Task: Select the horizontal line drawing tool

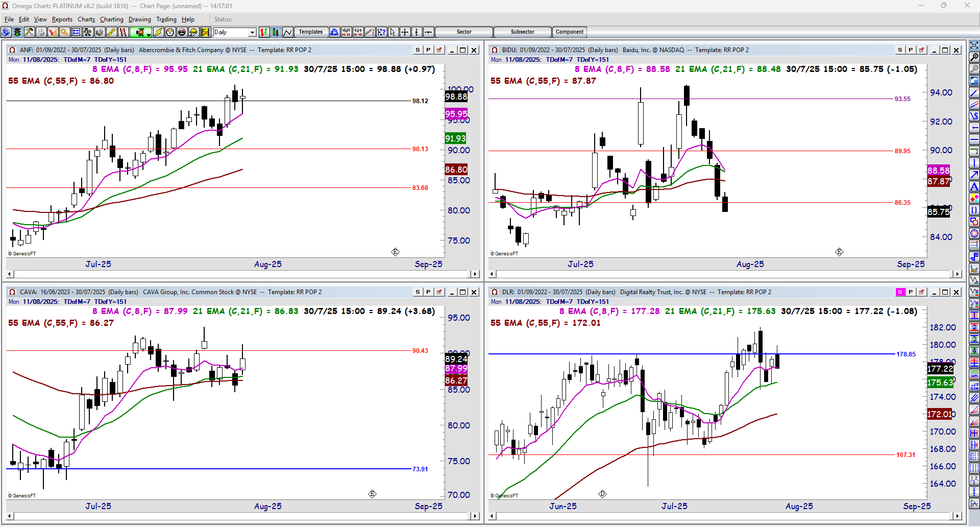Action: (974, 139)
